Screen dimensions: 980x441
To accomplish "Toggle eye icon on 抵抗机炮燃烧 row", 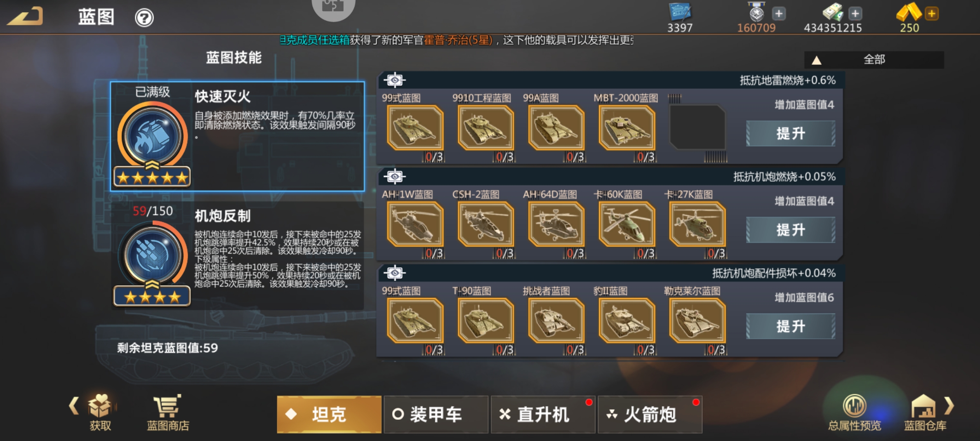I will (x=394, y=176).
